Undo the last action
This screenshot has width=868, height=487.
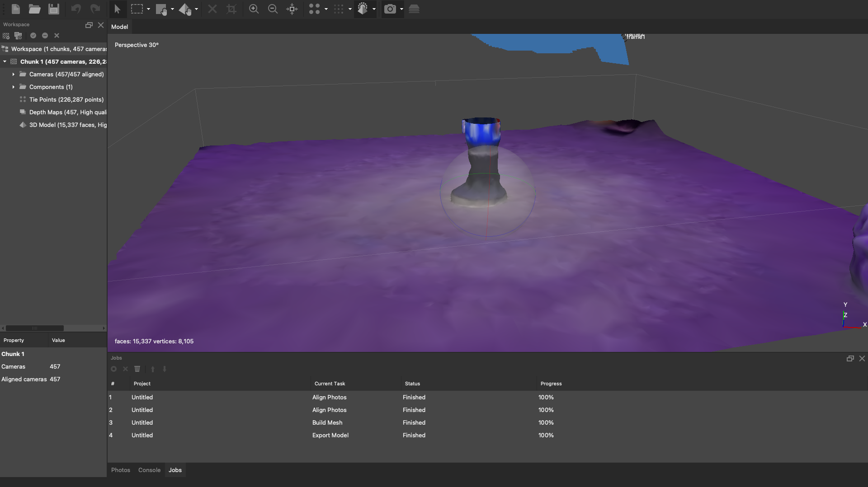[76, 9]
